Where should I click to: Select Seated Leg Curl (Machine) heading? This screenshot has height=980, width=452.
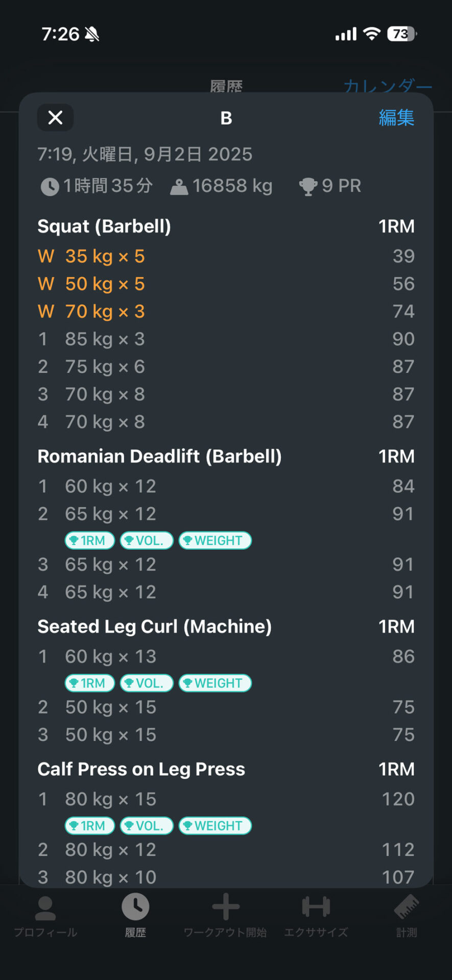(155, 626)
